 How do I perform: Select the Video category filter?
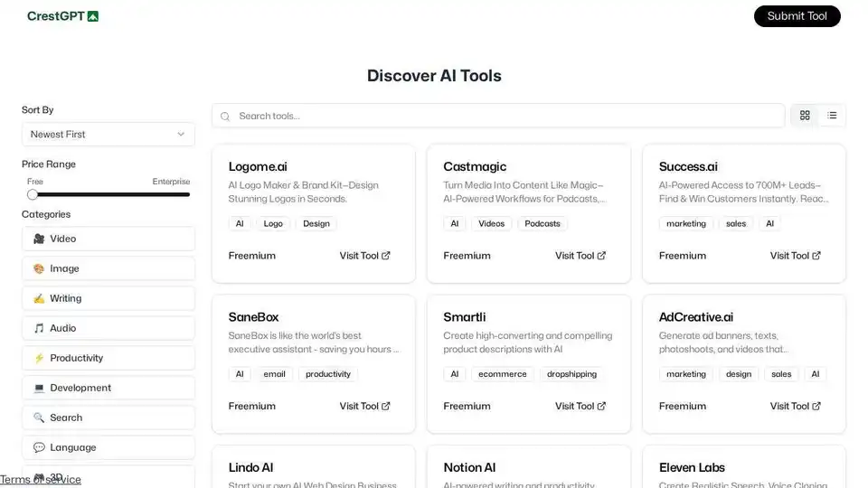tap(108, 239)
